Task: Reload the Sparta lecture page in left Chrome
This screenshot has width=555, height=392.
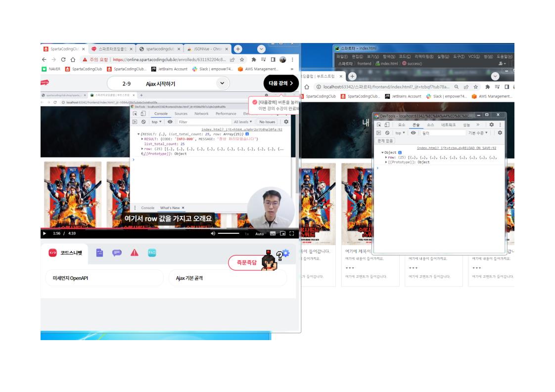Action: 63,59
